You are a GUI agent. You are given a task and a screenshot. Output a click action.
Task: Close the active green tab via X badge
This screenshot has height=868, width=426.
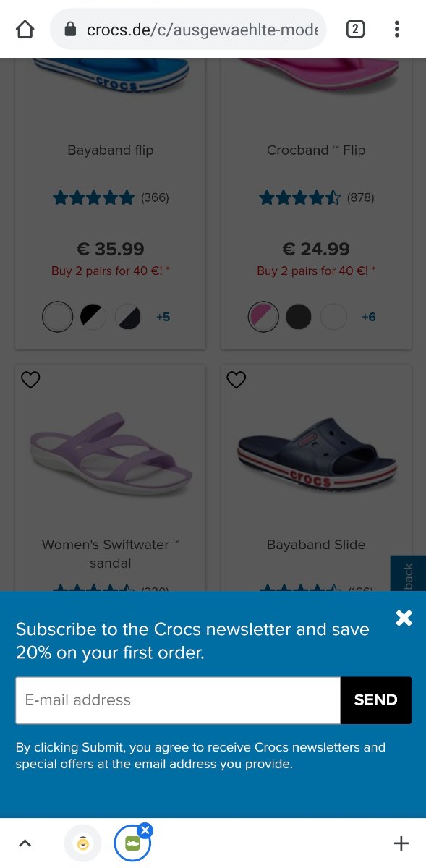click(x=145, y=830)
